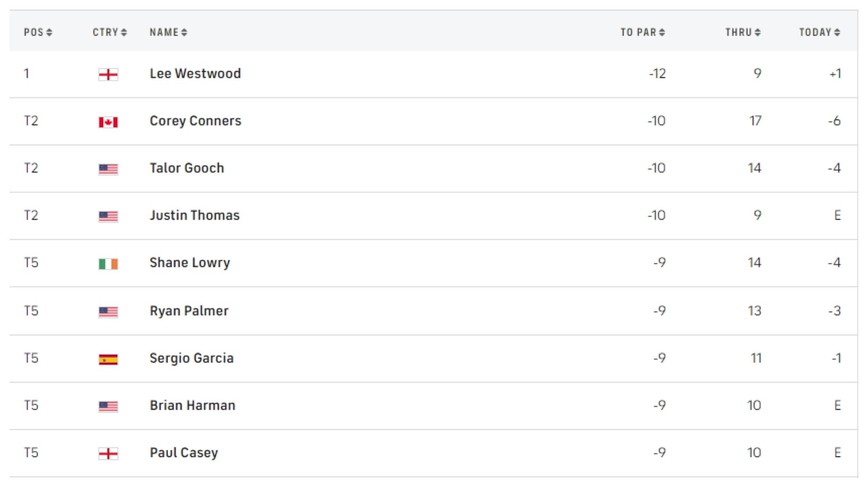Sort leaderboard by POS column
This screenshot has width=868, height=488.
point(38,32)
